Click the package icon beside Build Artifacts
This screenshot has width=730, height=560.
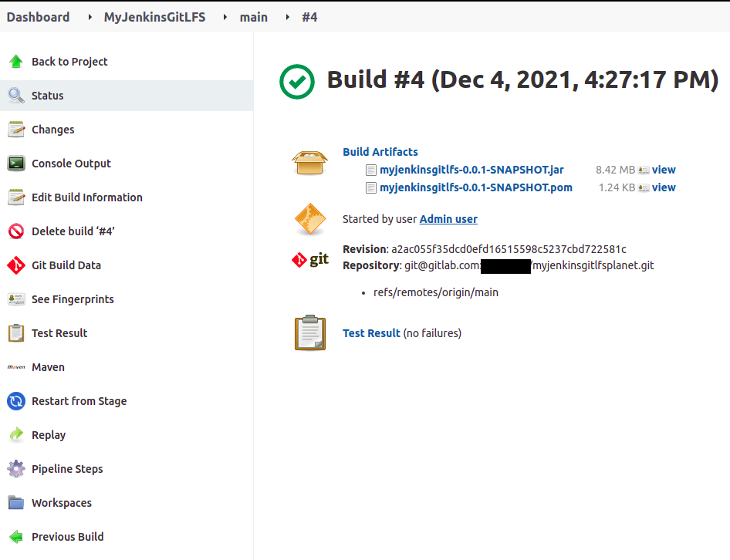point(309,162)
